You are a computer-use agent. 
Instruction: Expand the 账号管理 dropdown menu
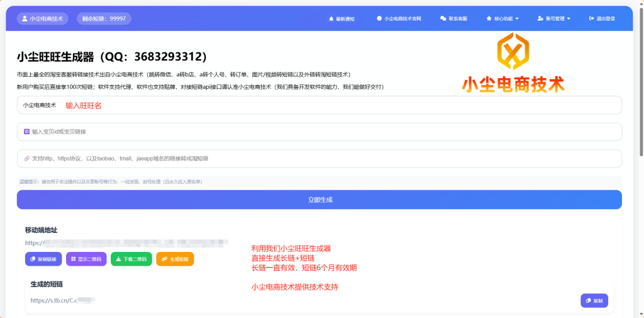554,19
